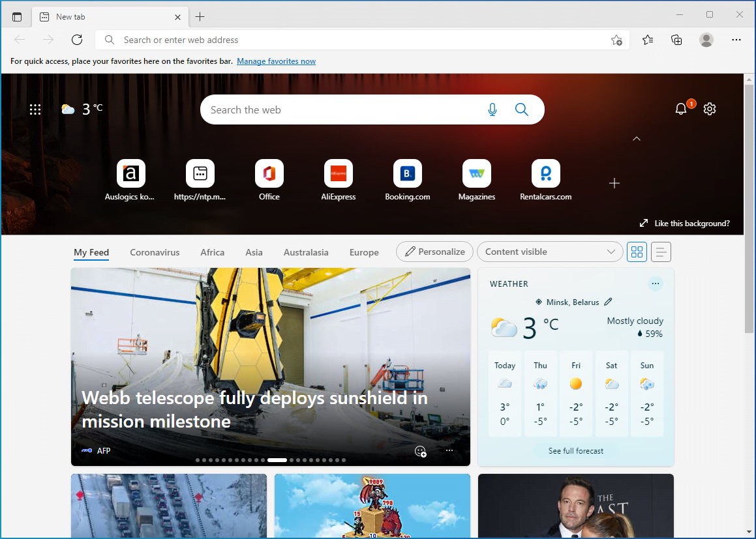Image resolution: width=756 pixels, height=539 pixels.
Task: Open the Collections icon
Action: click(676, 40)
